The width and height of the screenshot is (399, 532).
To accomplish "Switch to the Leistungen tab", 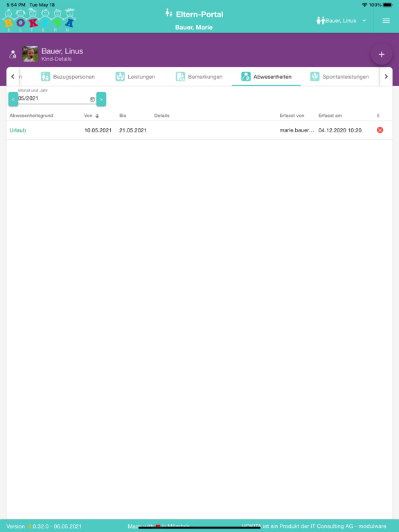I will [135, 77].
